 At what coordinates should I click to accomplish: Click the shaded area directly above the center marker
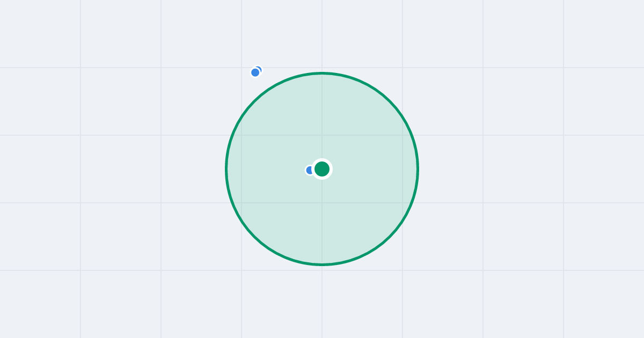(x=322, y=118)
